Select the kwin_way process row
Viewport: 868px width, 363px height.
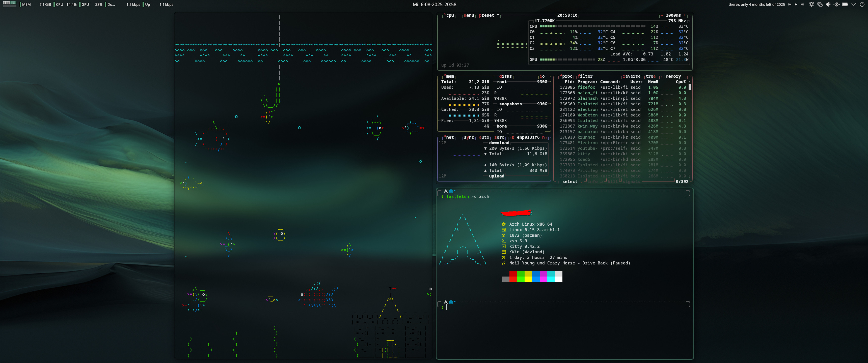pos(623,126)
